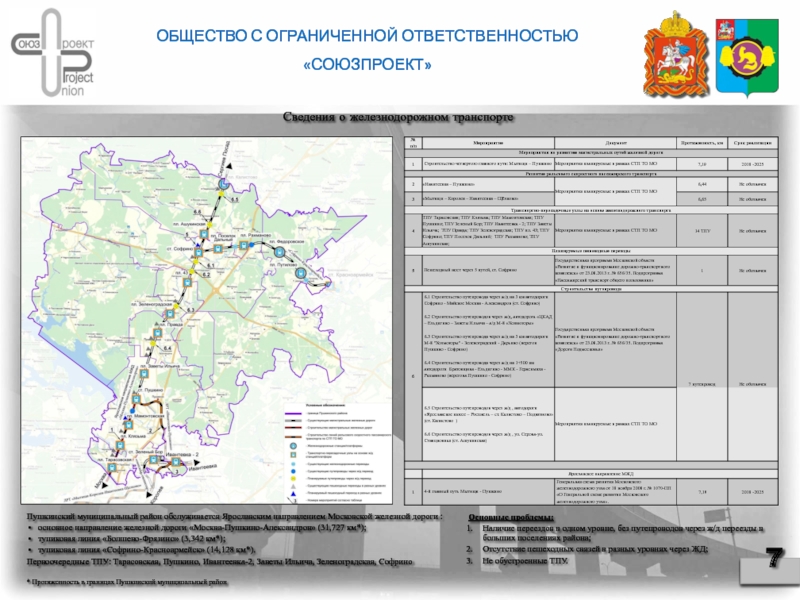
Task: Click slide heading Сведения о железнодорожном транспорте
Action: click(x=398, y=117)
